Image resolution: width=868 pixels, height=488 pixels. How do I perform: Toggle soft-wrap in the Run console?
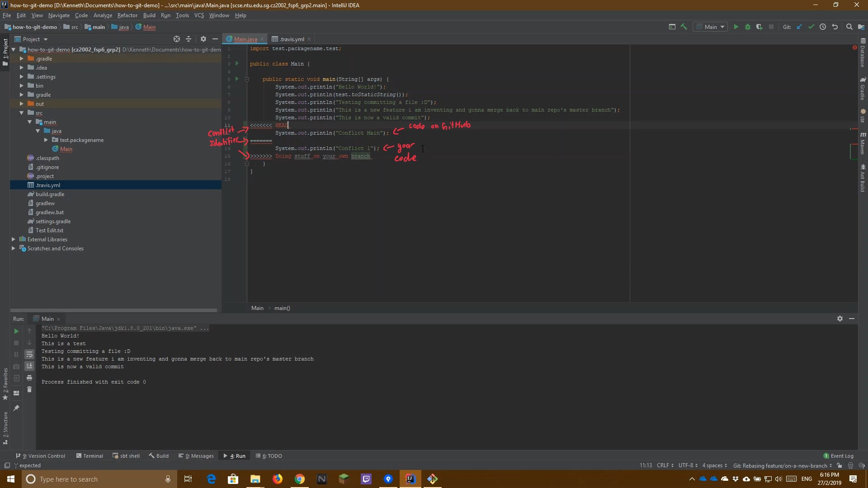pyautogui.click(x=29, y=355)
